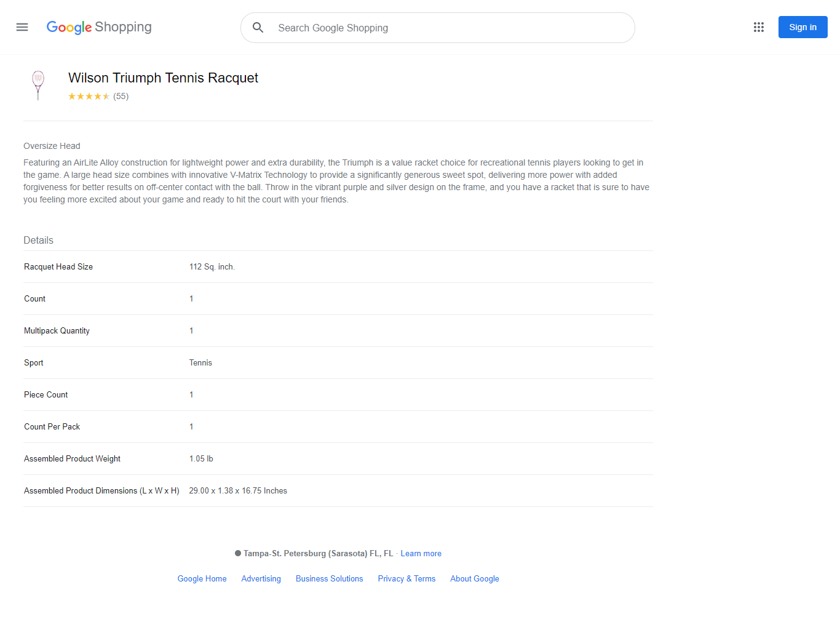Click the Assembled Product Weight label

72,459
